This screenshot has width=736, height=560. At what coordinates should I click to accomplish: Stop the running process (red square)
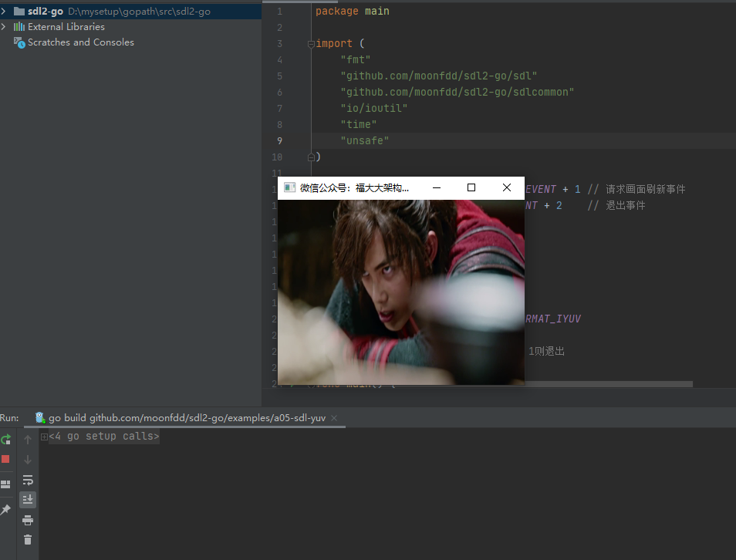pyautogui.click(x=5, y=459)
